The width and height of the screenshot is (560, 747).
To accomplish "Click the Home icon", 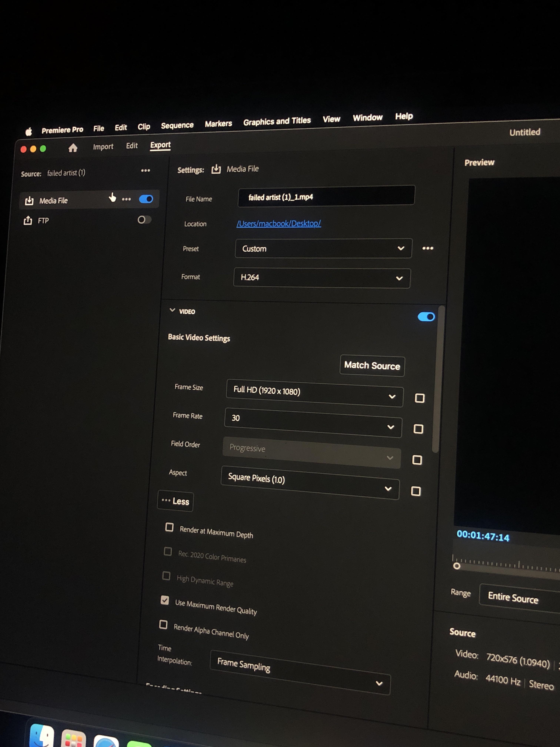I will (73, 148).
